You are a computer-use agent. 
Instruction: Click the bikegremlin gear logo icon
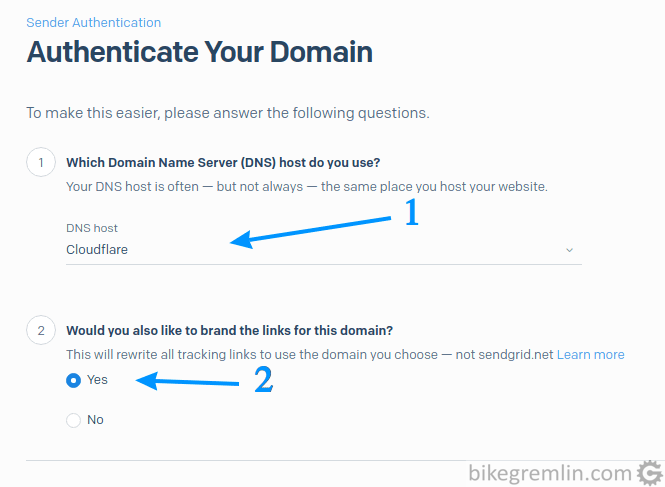[650, 472]
